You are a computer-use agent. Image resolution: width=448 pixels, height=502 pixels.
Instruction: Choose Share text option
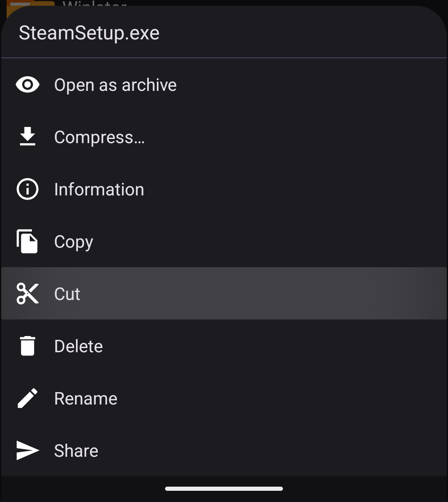76,451
